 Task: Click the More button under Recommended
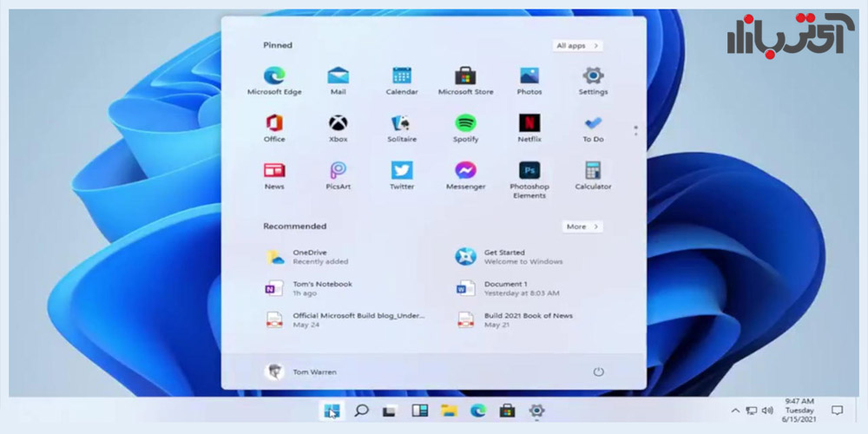[582, 227]
